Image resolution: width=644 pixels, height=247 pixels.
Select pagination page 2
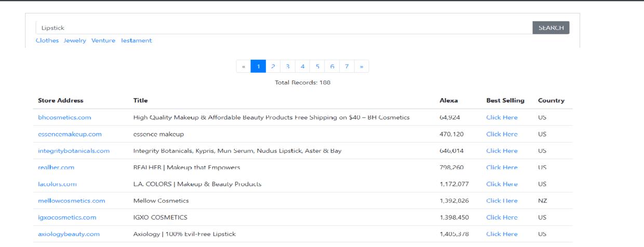click(x=273, y=67)
